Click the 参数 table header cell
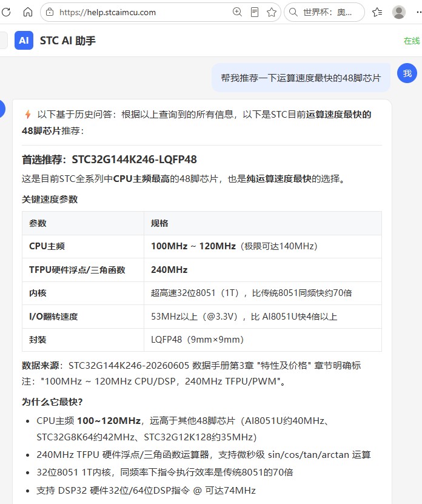This screenshot has width=422, height=504. point(83,223)
